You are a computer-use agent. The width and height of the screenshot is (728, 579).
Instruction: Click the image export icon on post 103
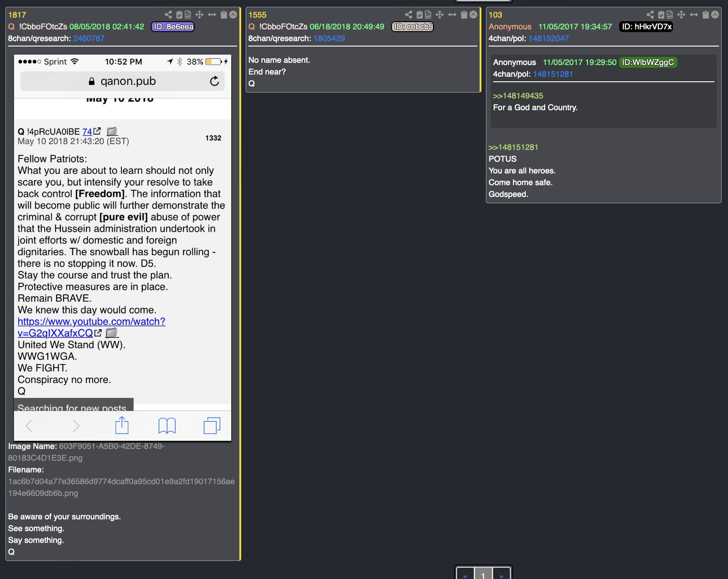670,14
